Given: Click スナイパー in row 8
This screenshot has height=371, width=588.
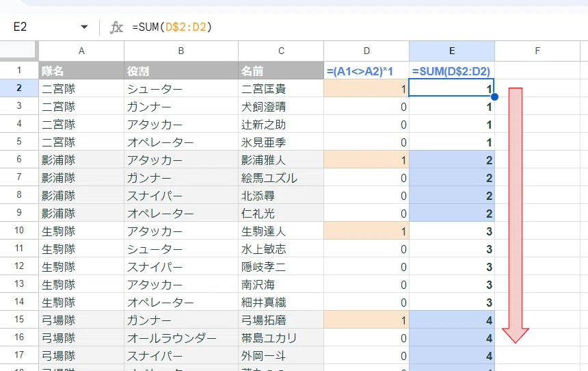Looking at the screenshot, I should click(181, 195).
